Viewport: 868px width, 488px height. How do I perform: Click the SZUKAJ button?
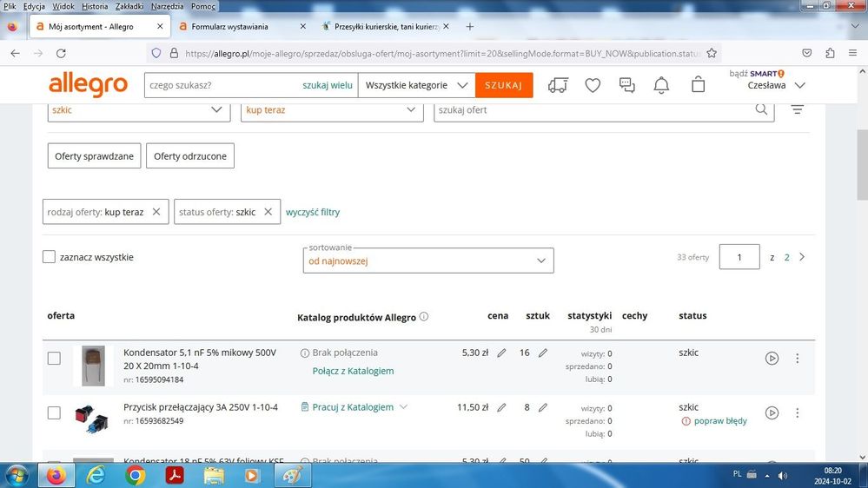click(x=504, y=85)
